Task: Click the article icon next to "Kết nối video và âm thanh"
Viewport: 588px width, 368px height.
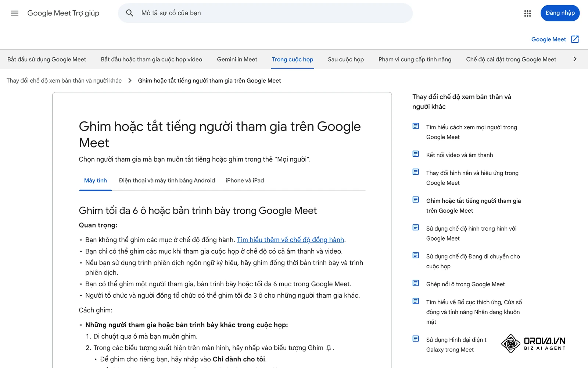Action: [416, 154]
